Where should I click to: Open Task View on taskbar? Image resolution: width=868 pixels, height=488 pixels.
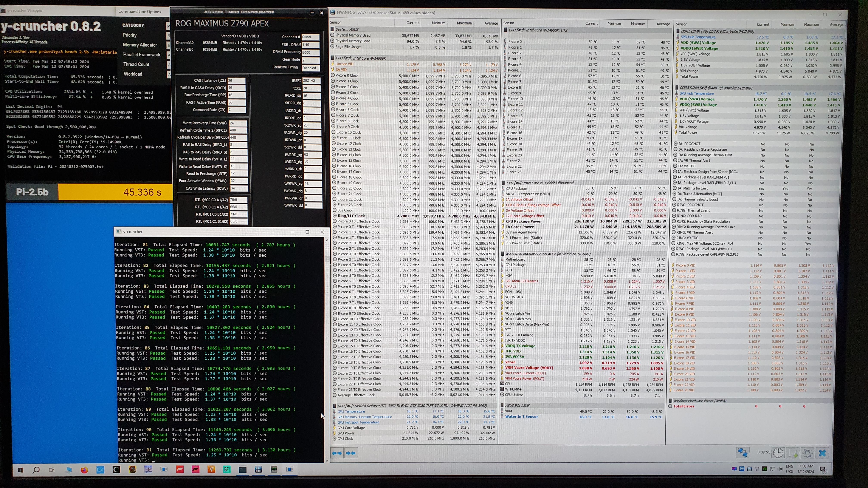(51, 470)
